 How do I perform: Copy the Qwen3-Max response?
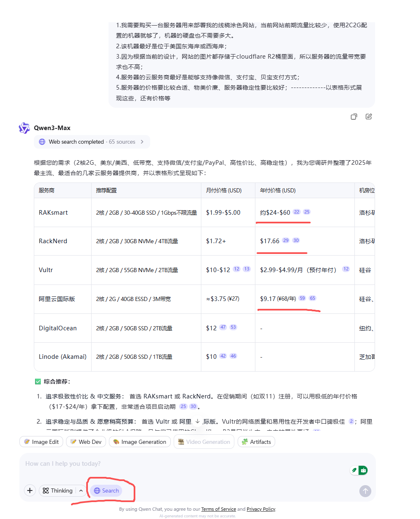tap(354, 116)
